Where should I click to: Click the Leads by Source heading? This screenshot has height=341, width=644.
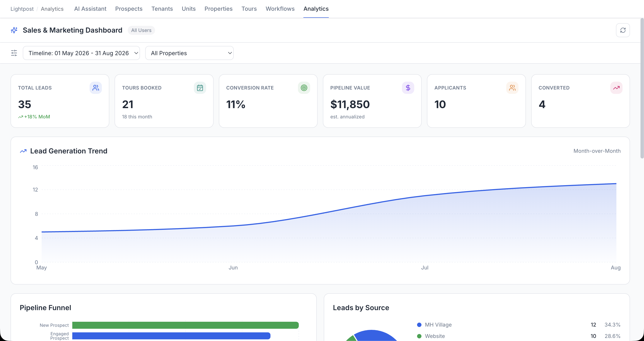click(x=361, y=308)
